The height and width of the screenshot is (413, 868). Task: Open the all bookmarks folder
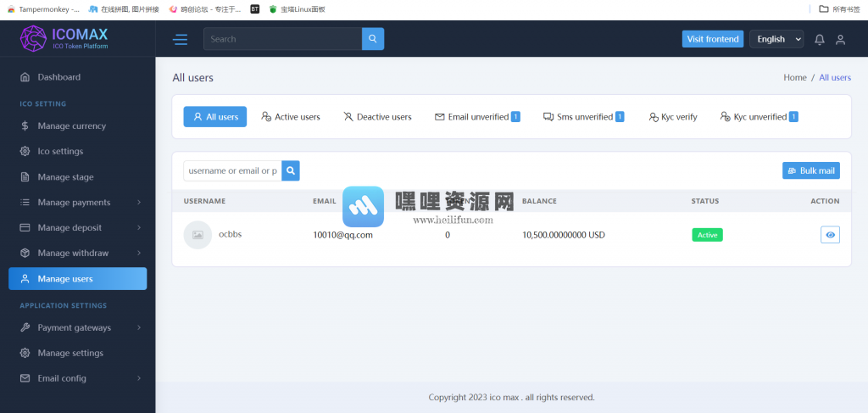click(839, 8)
